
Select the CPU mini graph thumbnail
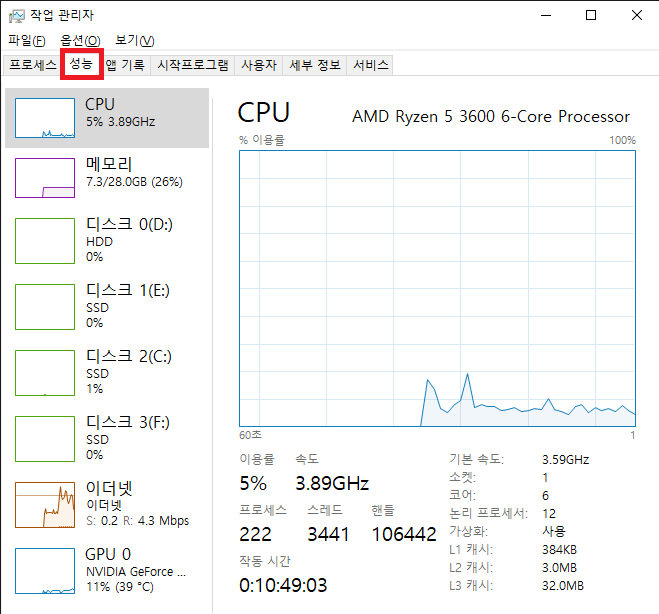pos(45,117)
